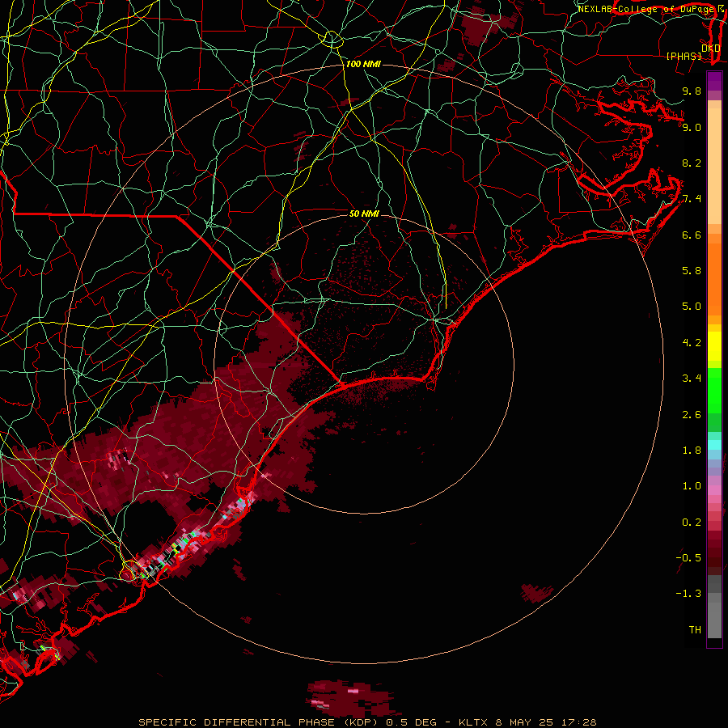Click the 9.0 value on the color scale

[692, 127]
